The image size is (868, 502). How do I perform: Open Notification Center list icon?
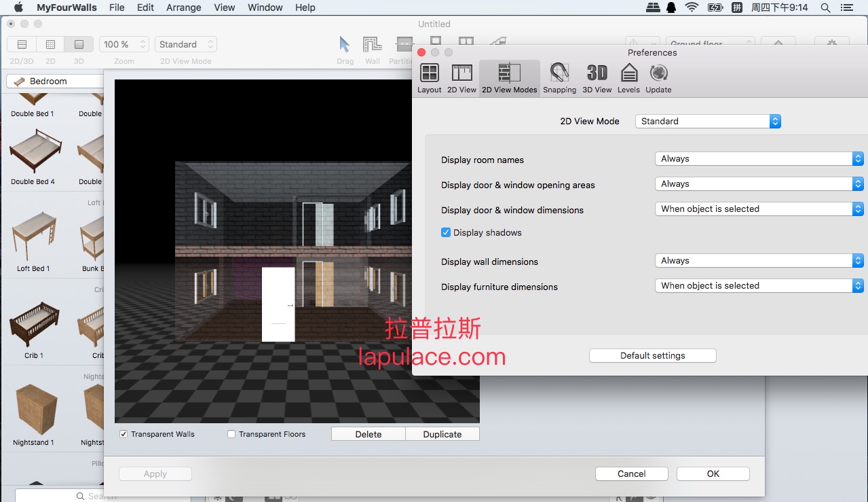846,7
